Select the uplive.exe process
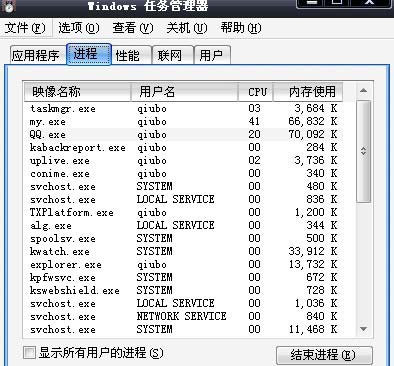 [x=183, y=161]
